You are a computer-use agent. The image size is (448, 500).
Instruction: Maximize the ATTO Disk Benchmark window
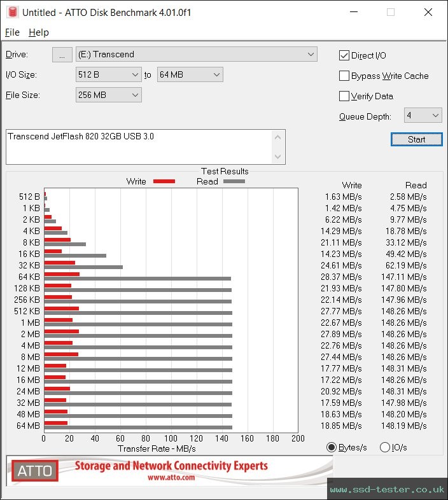pyautogui.click(x=391, y=12)
